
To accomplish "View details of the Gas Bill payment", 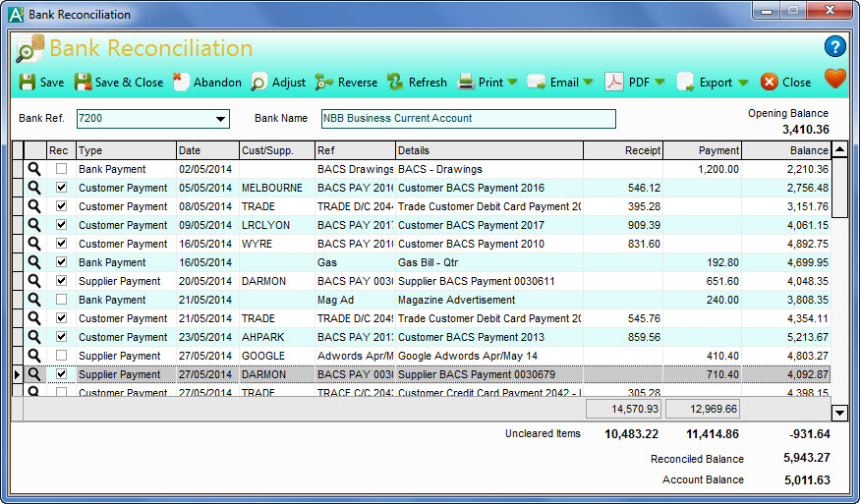I will 34,262.
